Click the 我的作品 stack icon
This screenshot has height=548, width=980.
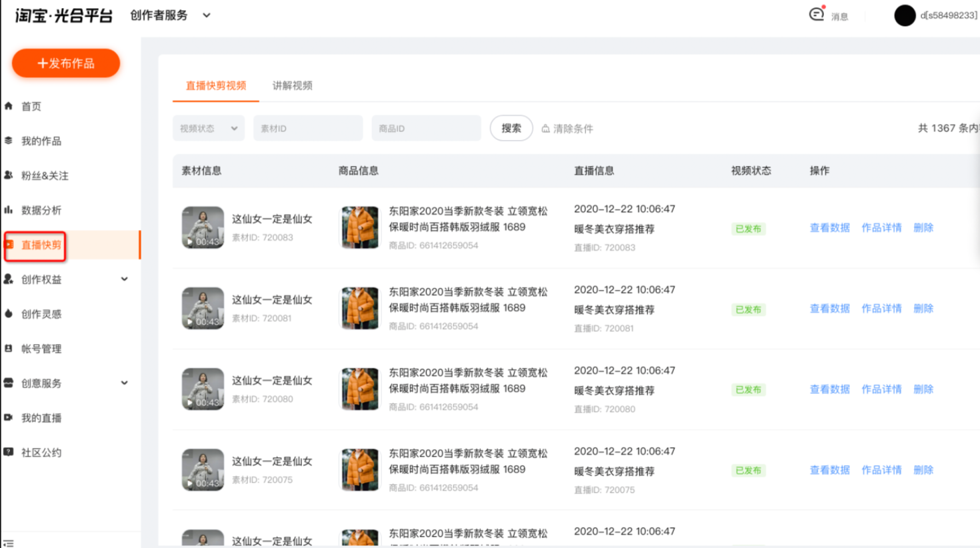click(x=9, y=141)
